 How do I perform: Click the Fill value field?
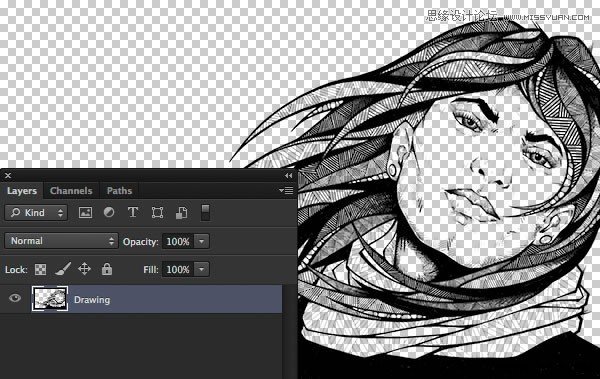178,270
